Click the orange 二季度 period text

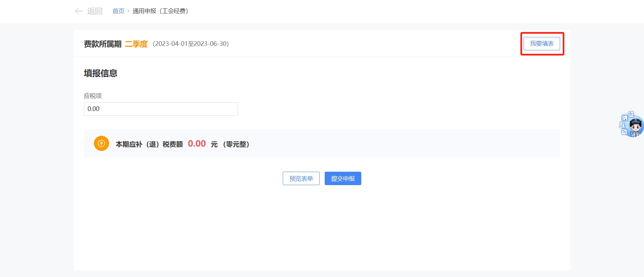[x=136, y=44]
